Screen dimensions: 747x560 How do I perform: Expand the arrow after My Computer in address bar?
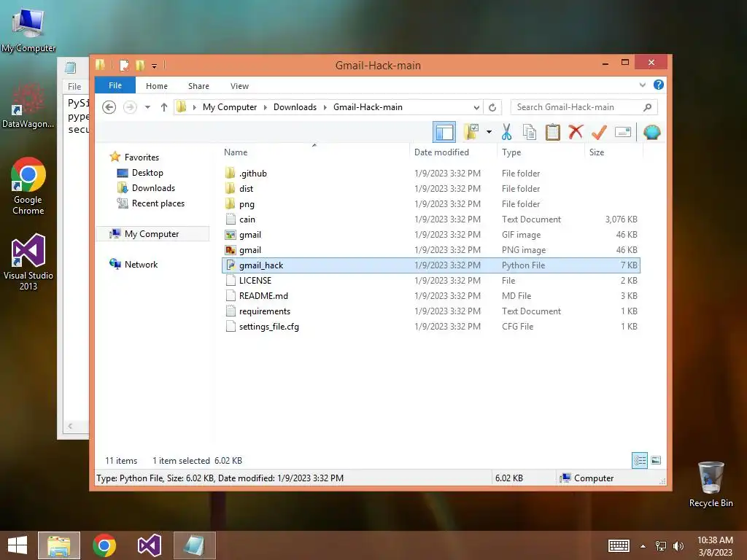tap(266, 107)
